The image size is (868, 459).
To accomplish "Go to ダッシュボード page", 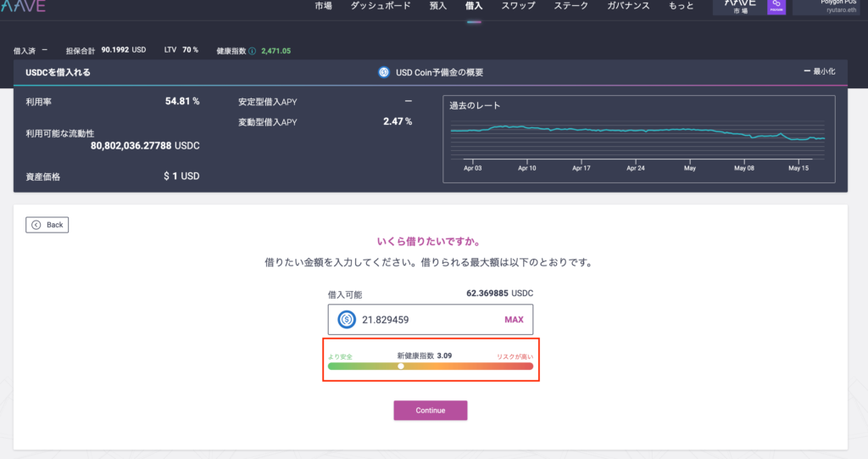I will [381, 6].
